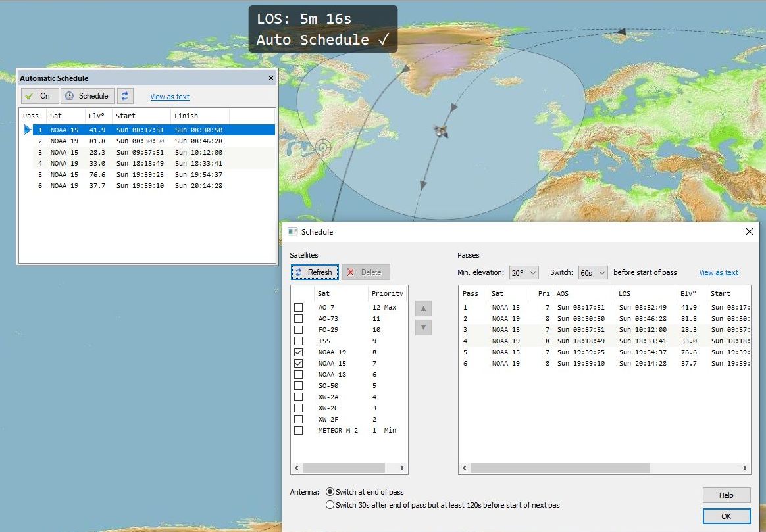Click the ground station target marker

pos(322,147)
